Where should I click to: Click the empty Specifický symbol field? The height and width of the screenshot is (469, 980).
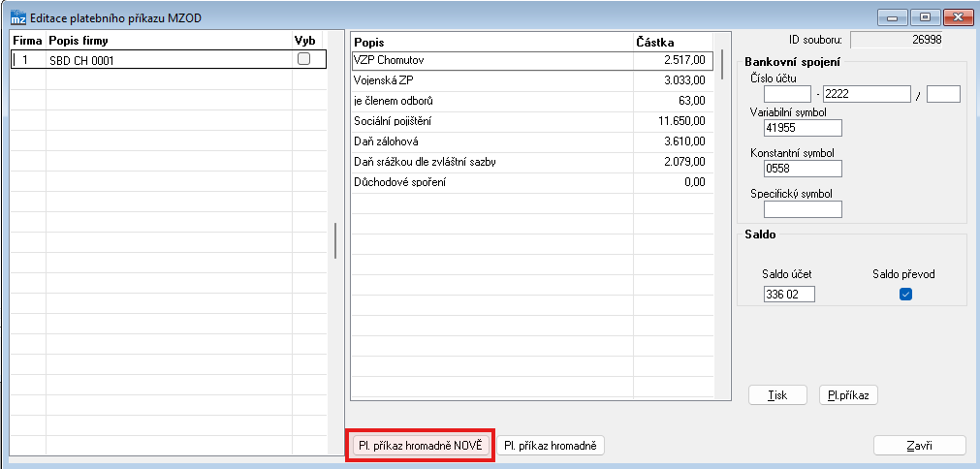pos(803,209)
